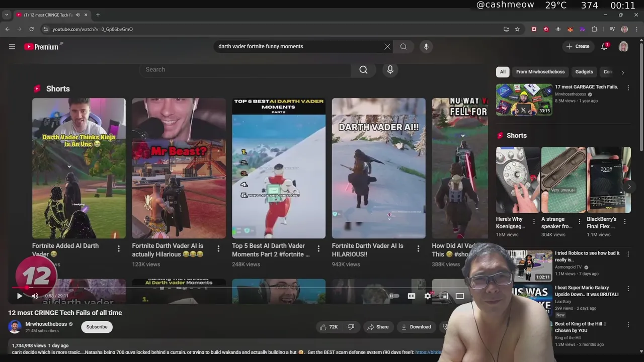Start voice search with the microphone
This screenshot has width=644, height=362.
(x=426, y=46)
